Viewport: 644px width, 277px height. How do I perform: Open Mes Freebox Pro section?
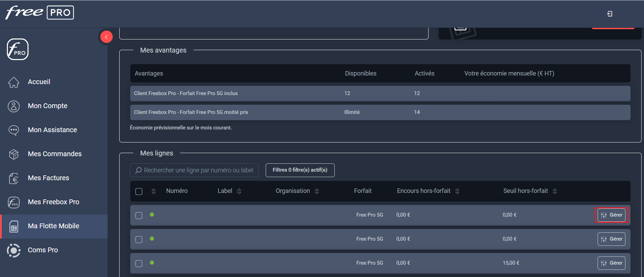[x=54, y=202]
